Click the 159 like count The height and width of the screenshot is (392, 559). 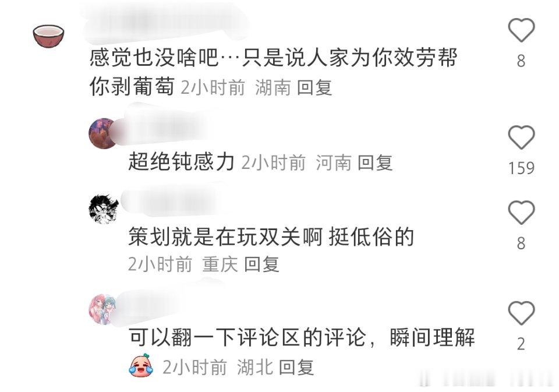pos(521,168)
